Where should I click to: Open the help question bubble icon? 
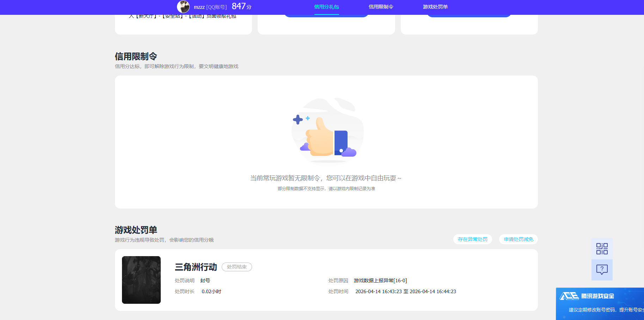click(602, 270)
